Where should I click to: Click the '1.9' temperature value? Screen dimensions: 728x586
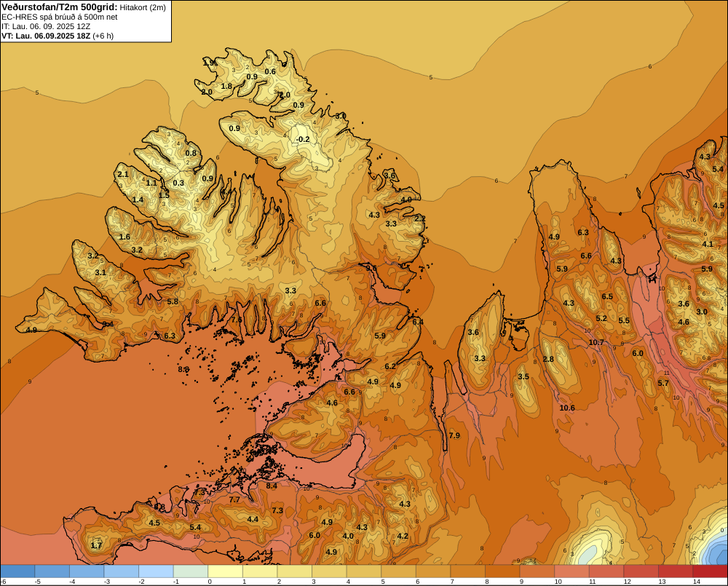pyautogui.click(x=208, y=63)
